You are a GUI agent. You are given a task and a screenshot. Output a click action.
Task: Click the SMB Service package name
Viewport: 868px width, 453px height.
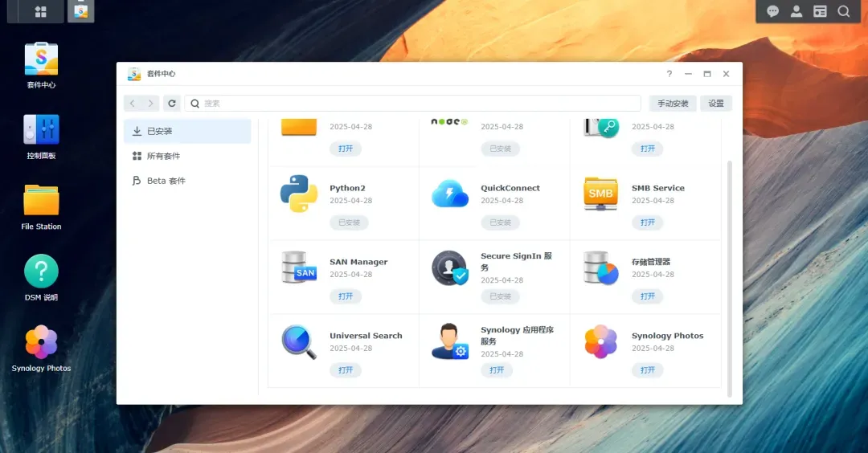click(x=658, y=188)
